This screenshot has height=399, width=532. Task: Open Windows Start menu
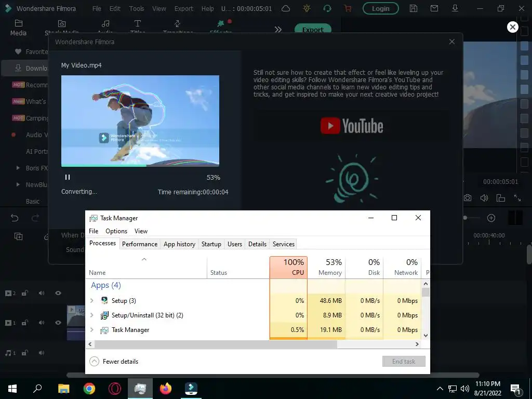pyautogui.click(x=12, y=389)
